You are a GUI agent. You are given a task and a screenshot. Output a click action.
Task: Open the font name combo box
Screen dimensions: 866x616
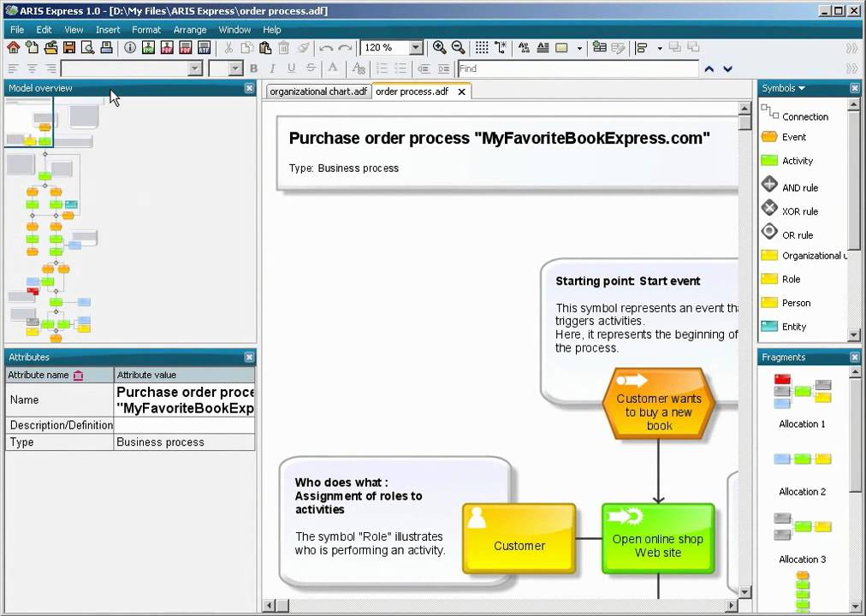click(132, 68)
